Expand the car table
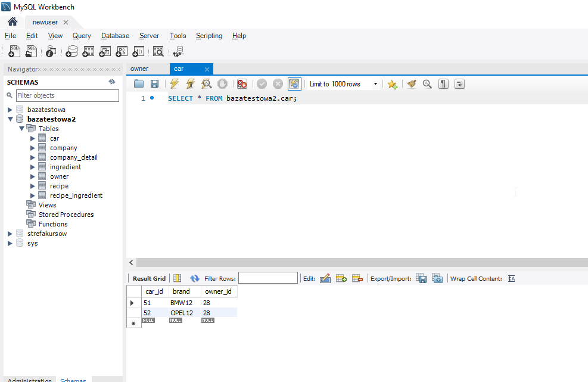This screenshot has width=588, height=382. point(33,138)
